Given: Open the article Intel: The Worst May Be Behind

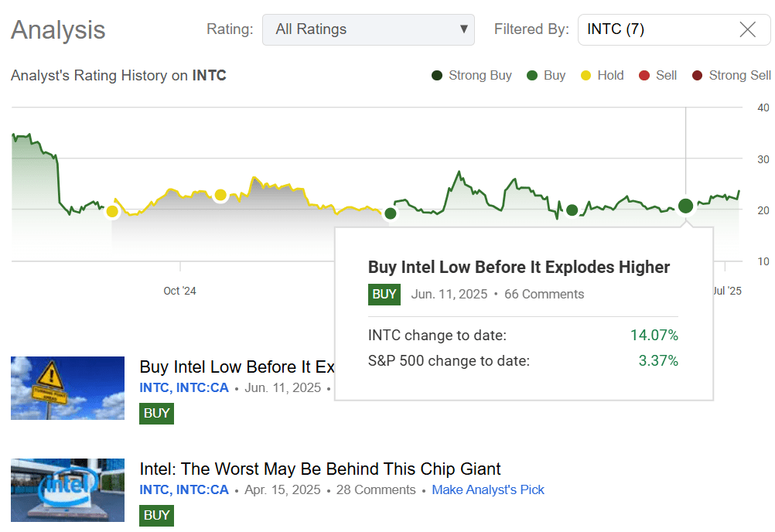Looking at the screenshot, I should (319, 469).
